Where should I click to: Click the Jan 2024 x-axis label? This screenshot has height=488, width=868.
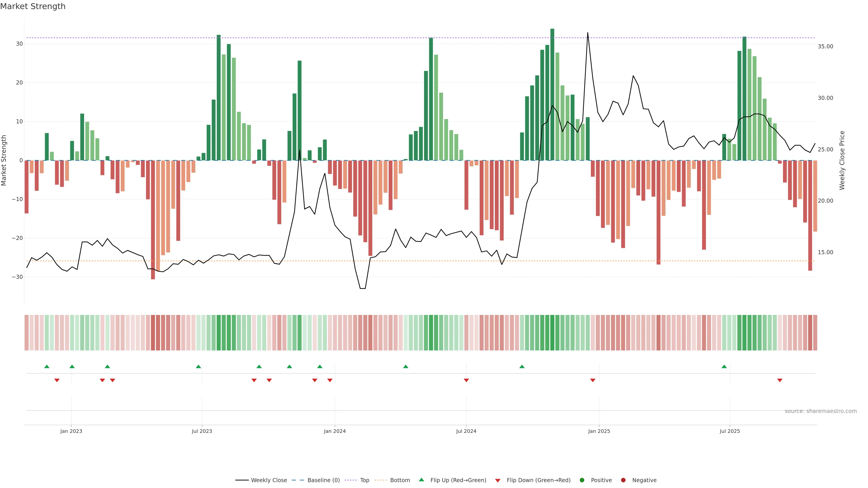point(335,431)
